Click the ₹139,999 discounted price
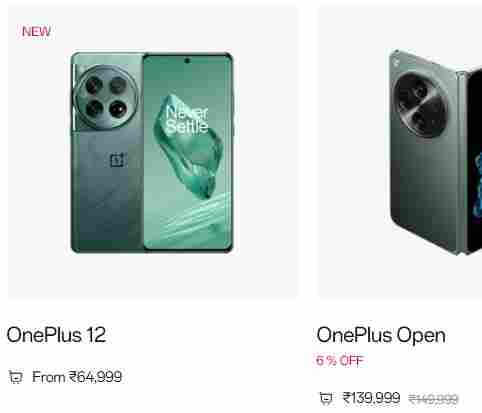The image size is (482, 413). (x=371, y=397)
